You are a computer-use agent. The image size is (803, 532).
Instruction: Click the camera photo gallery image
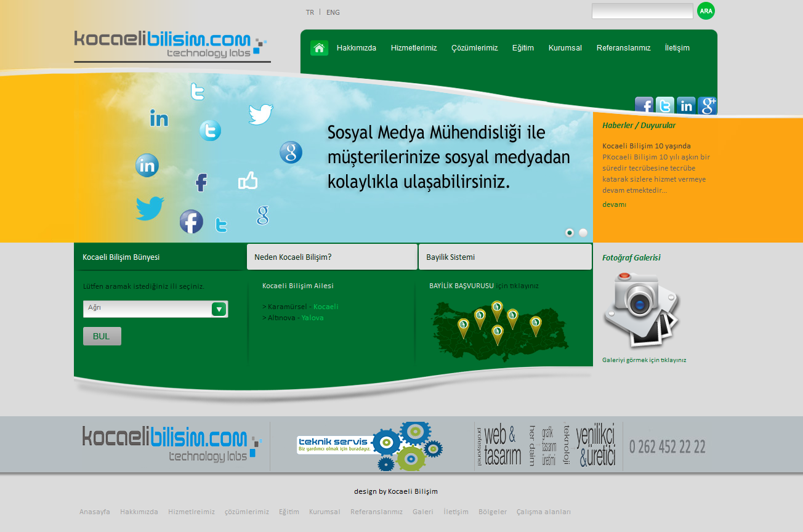point(641,310)
